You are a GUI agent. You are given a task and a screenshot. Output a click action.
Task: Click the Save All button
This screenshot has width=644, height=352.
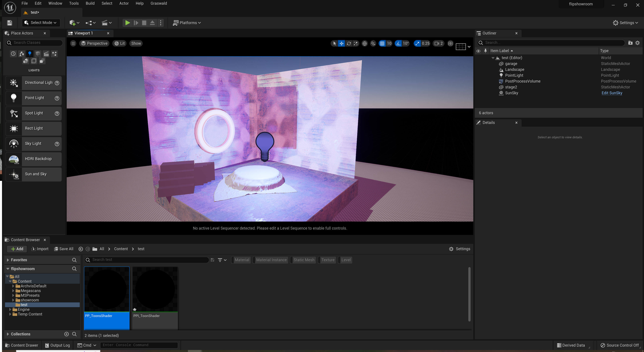pyautogui.click(x=64, y=249)
